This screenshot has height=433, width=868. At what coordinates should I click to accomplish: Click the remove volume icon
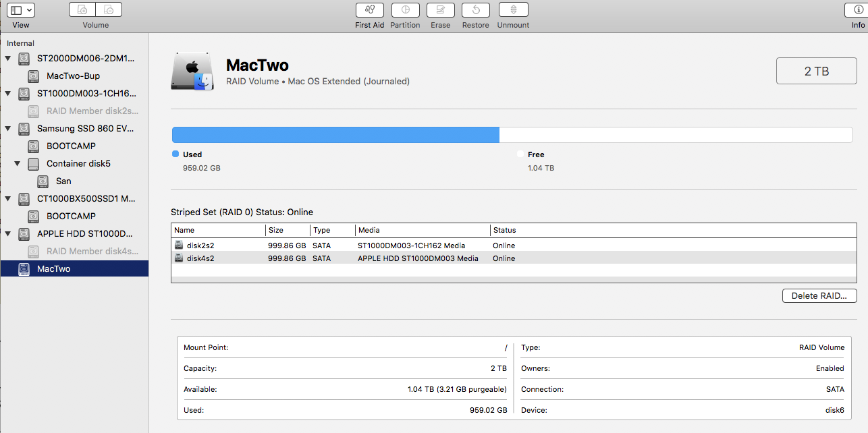click(109, 10)
